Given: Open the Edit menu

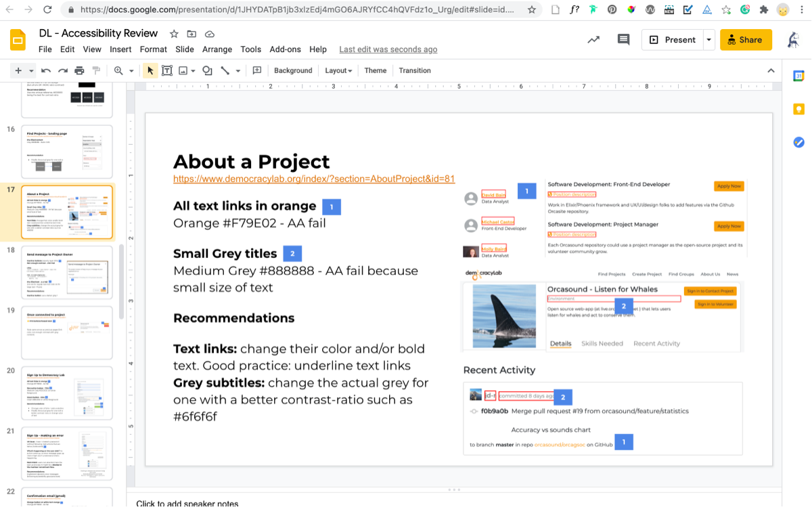Looking at the screenshot, I should [x=68, y=49].
